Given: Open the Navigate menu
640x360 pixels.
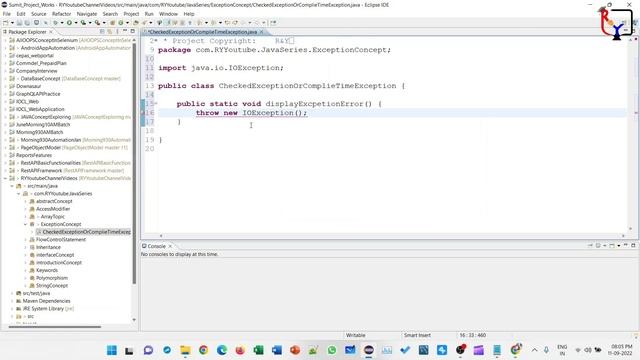Looking at the screenshot, I should [x=87, y=14].
